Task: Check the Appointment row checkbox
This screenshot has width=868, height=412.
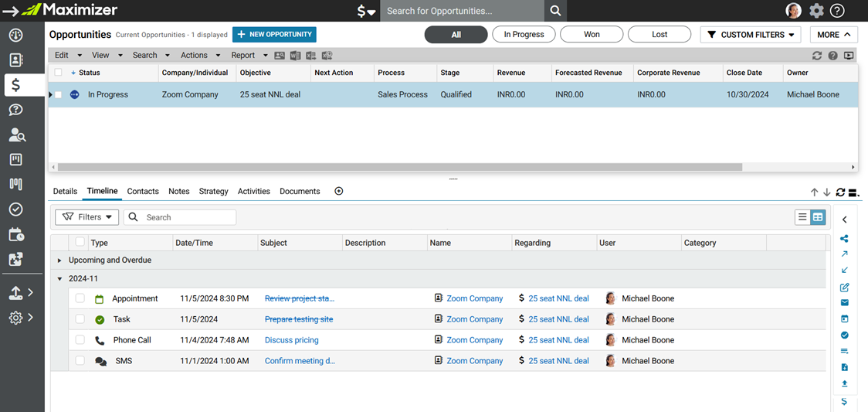Action: pos(80,298)
